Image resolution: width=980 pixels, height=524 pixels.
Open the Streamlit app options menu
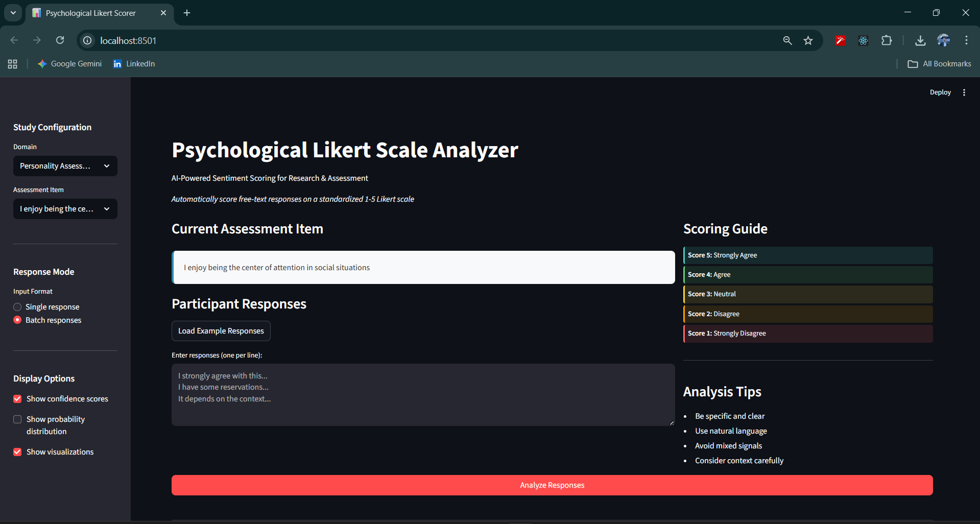(x=964, y=92)
